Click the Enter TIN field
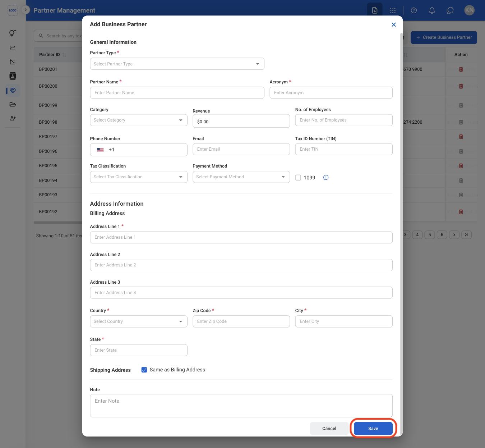The height and width of the screenshot is (448, 485). [344, 149]
